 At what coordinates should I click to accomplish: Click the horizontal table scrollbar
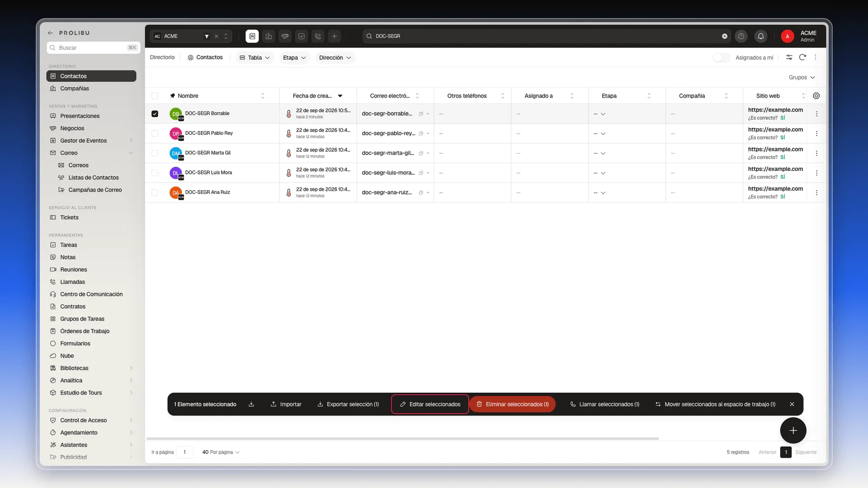(402, 438)
